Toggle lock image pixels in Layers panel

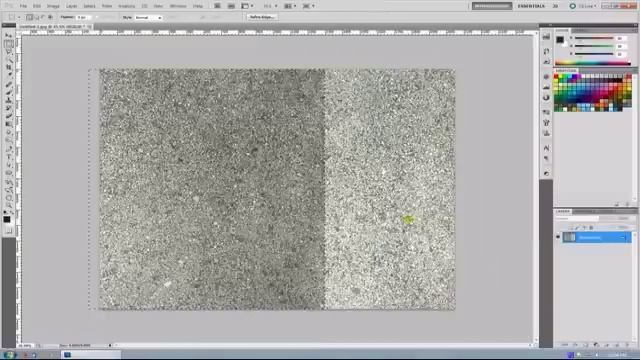[x=577, y=228]
